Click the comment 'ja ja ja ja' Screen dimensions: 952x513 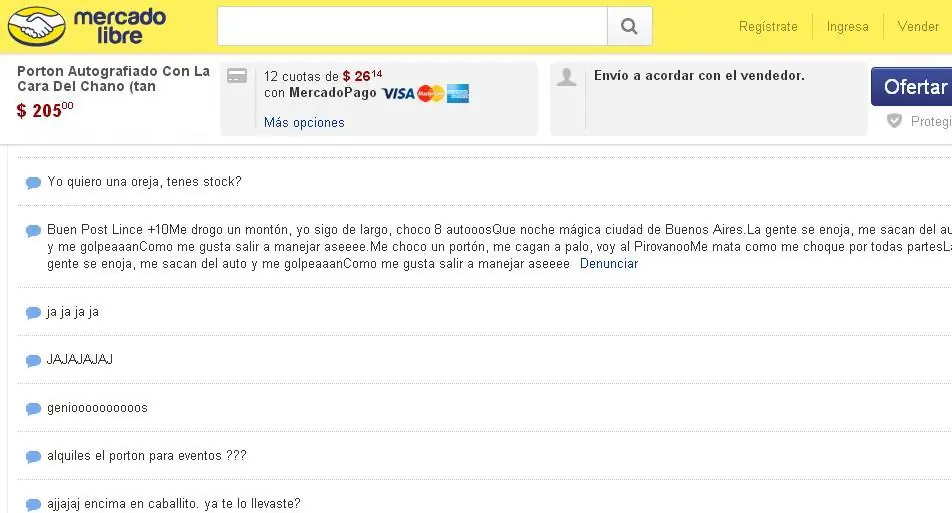pos(73,311)
